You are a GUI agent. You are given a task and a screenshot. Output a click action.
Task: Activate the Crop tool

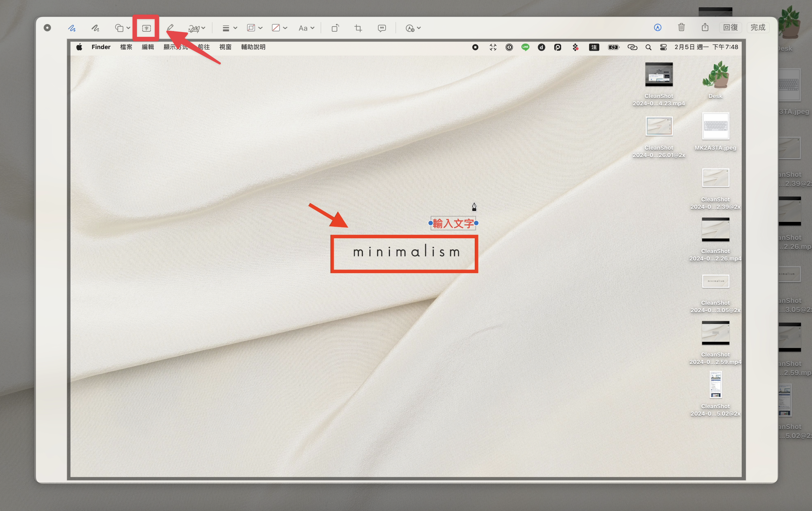point(358,28)
